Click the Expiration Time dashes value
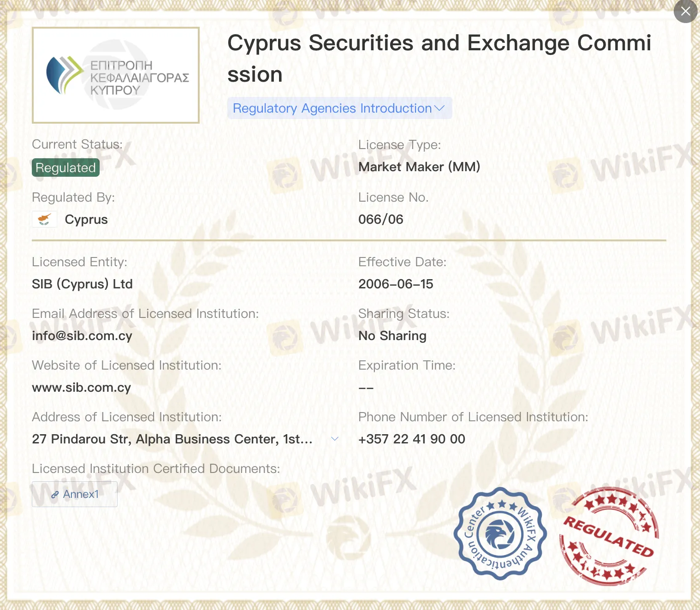The image size is (700, 610). [x=366, y=388]
